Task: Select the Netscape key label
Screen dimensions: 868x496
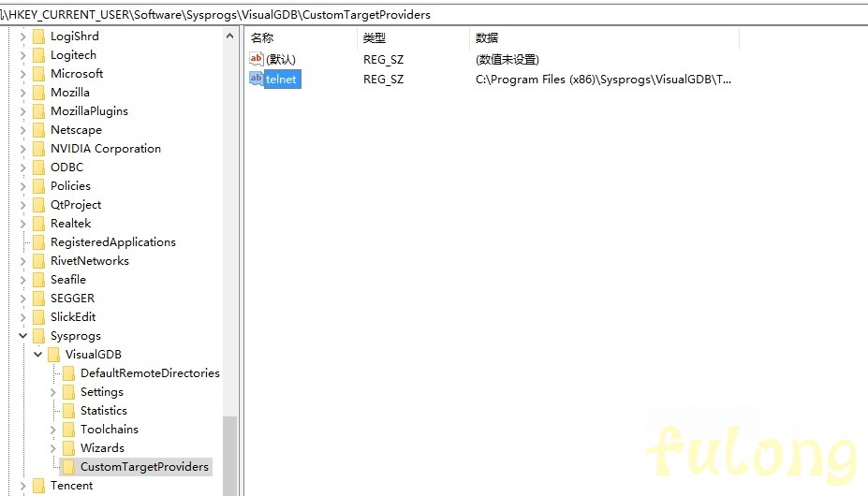Action: tap(77, 129)
